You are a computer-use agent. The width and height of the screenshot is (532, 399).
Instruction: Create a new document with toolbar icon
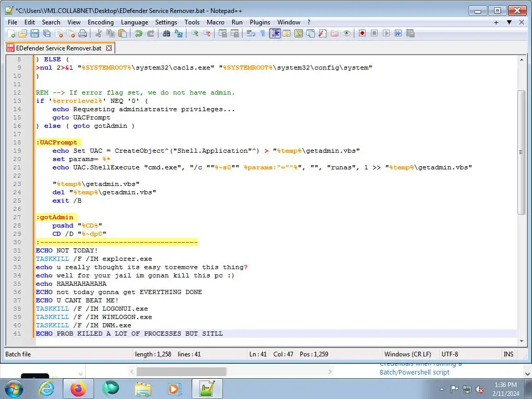pyautogui.click(x=11, y=33)
